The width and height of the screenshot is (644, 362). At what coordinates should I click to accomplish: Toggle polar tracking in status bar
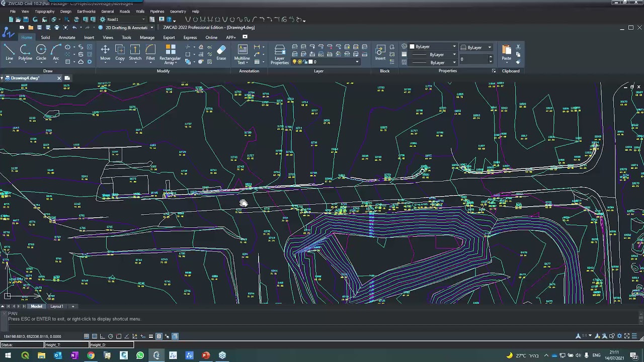tap(111, 336)
